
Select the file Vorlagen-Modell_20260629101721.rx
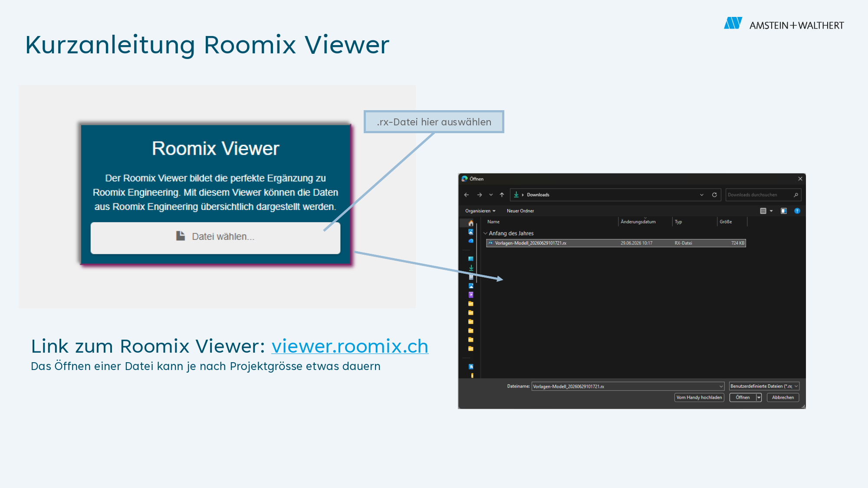coord(616,243)
